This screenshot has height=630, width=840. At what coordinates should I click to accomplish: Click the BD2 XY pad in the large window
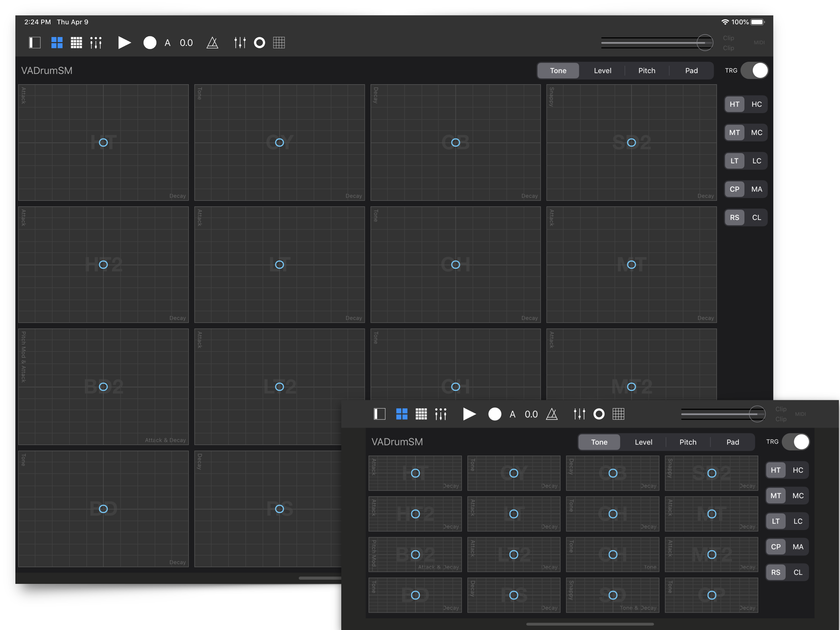point(103,387)
